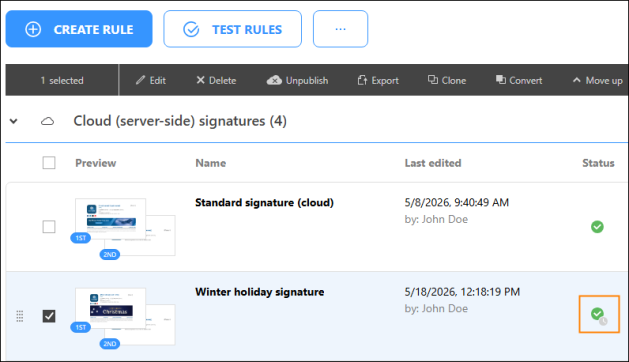Viewport: 629px width, 362px height.
Task: Click the 2ND badge on Winter holiday signature
Action: tap(110, 344)
